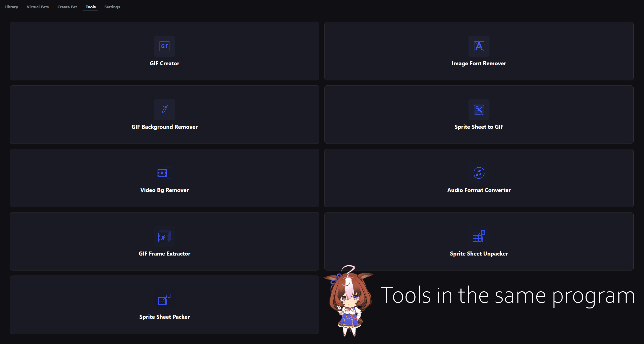The width and height of the screenshot is (644, 344).
Task: Click the Image Font Remover letter icon
Action: tap(479, 46)
